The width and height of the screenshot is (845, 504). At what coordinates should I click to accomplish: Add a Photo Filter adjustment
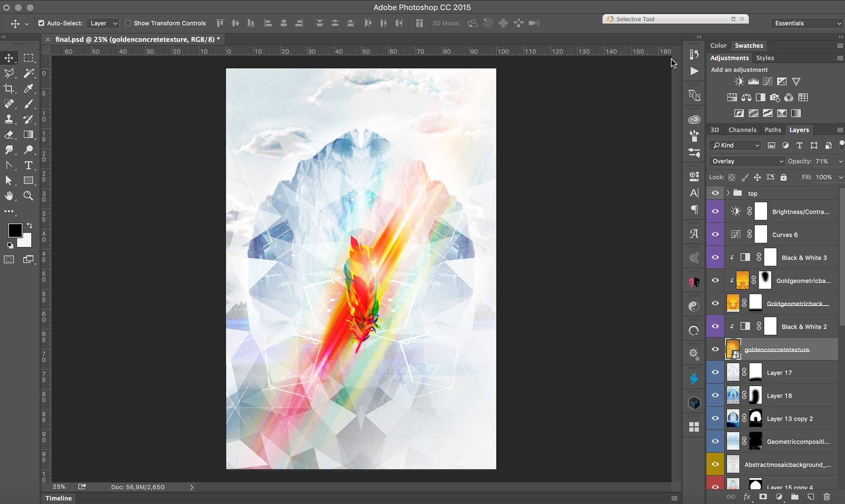tap(775, 97)
